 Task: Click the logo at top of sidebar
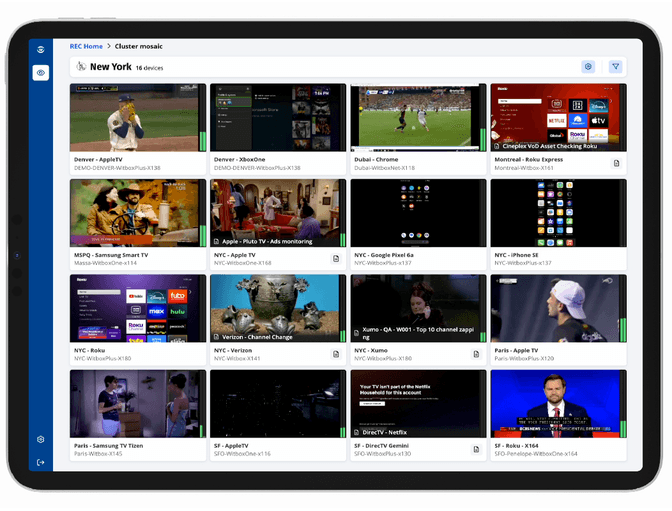(41, 49)
